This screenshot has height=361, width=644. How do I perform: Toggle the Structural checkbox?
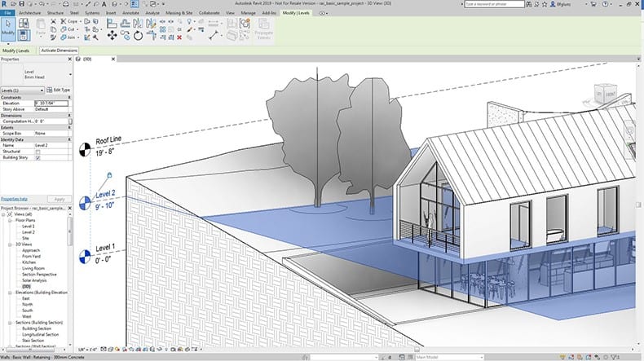tap(37, 151)
